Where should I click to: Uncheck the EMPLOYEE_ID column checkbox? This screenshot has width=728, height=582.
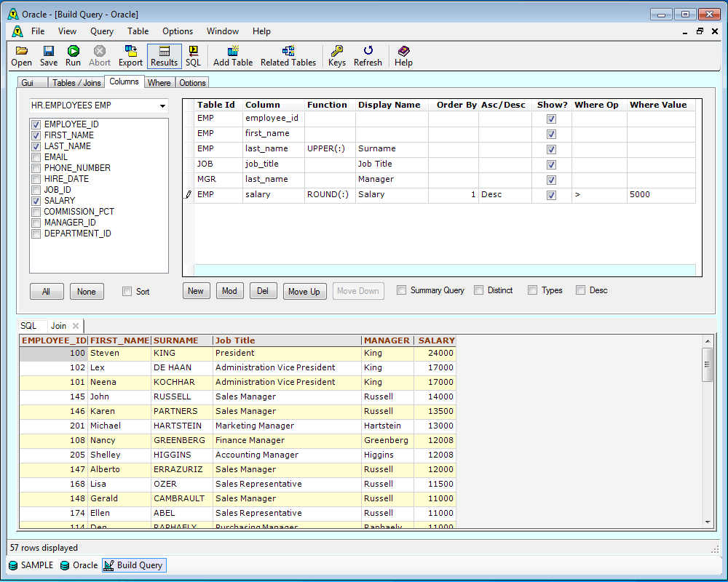36,124
